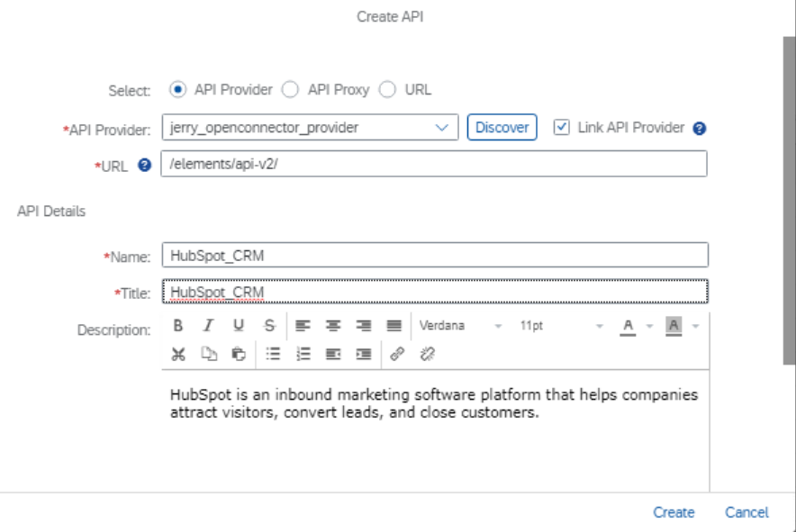Toggle italic formatting in Description editor
796x532 pixels.
(x=208, y=325)
